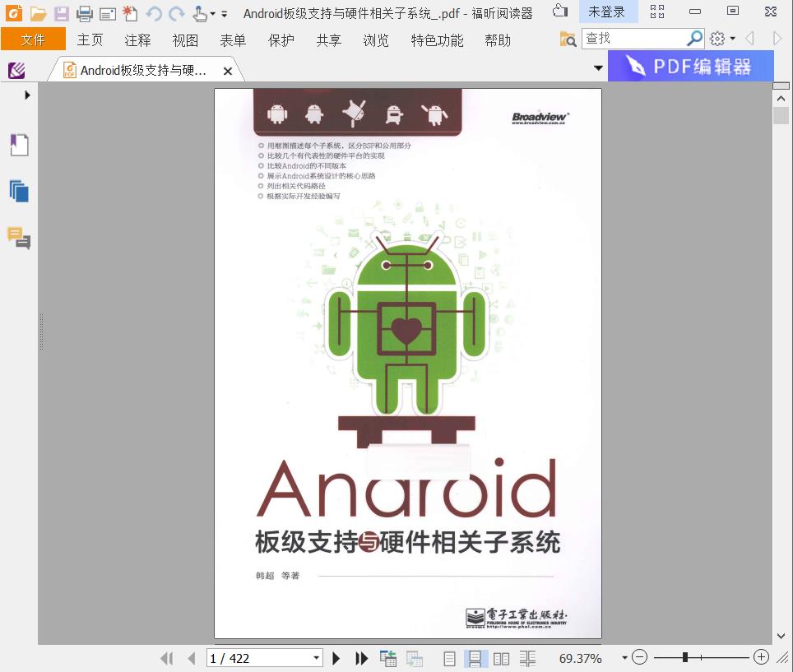
Task: Open hand tool dropdown arrow
Action: 212,14
